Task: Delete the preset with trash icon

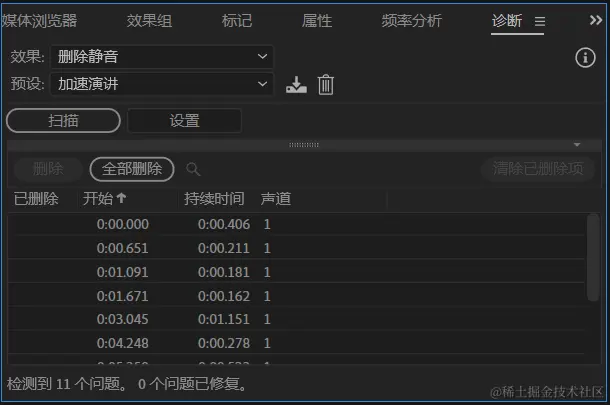Action: 326,84
